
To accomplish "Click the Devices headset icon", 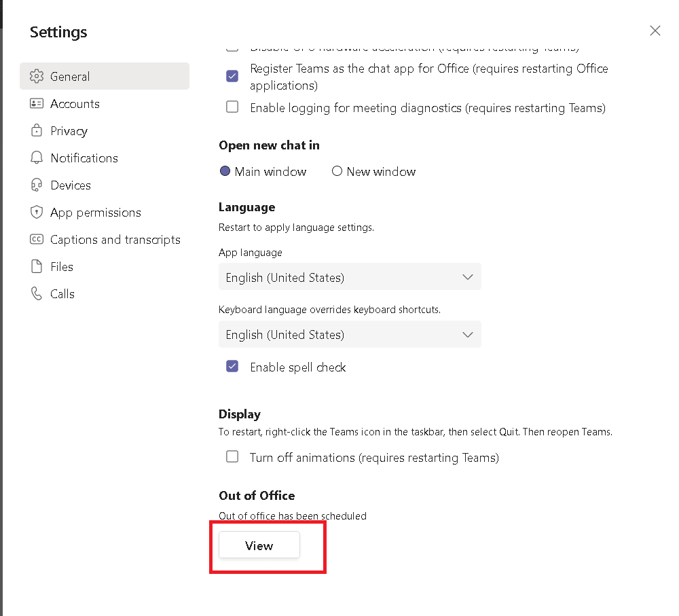I will 37,185.
